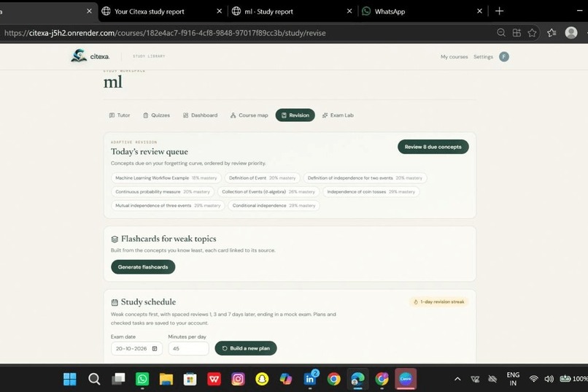This screenshot has width=588, height=392.
Task: Open WhatsApp from the taskbar
Action: [142, 379]
